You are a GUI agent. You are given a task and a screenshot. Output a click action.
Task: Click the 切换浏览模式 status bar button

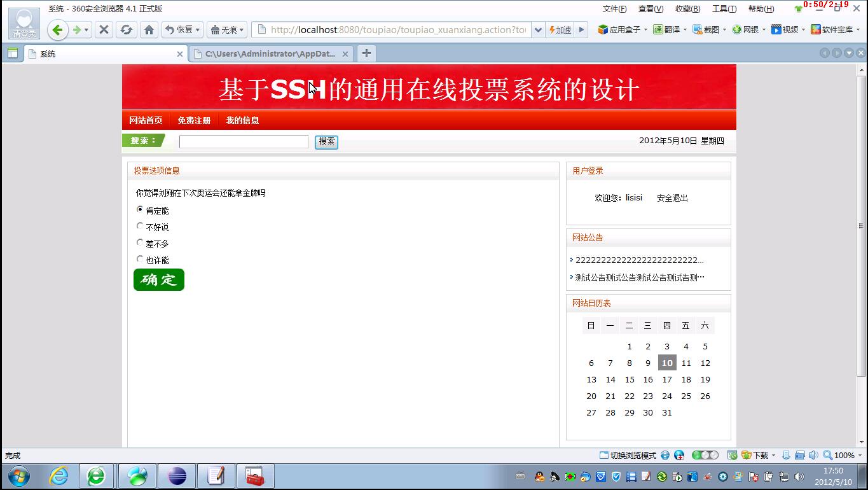(628, 455)
